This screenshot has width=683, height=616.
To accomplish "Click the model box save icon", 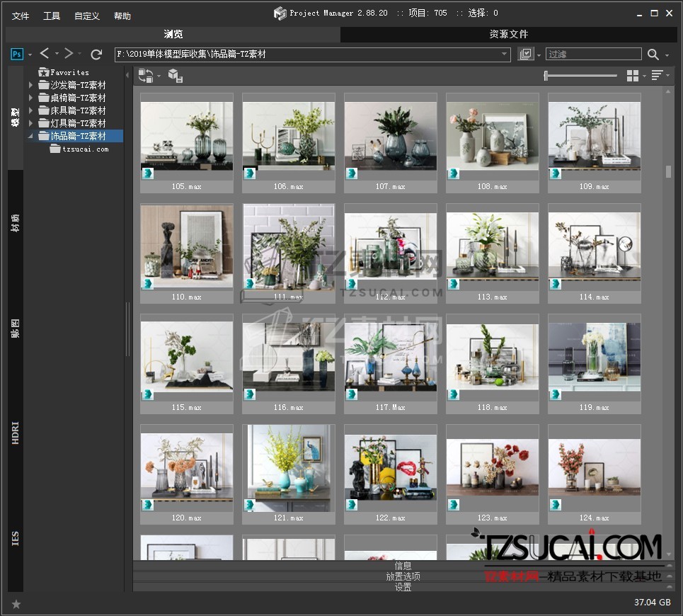I will pos(176,76).
